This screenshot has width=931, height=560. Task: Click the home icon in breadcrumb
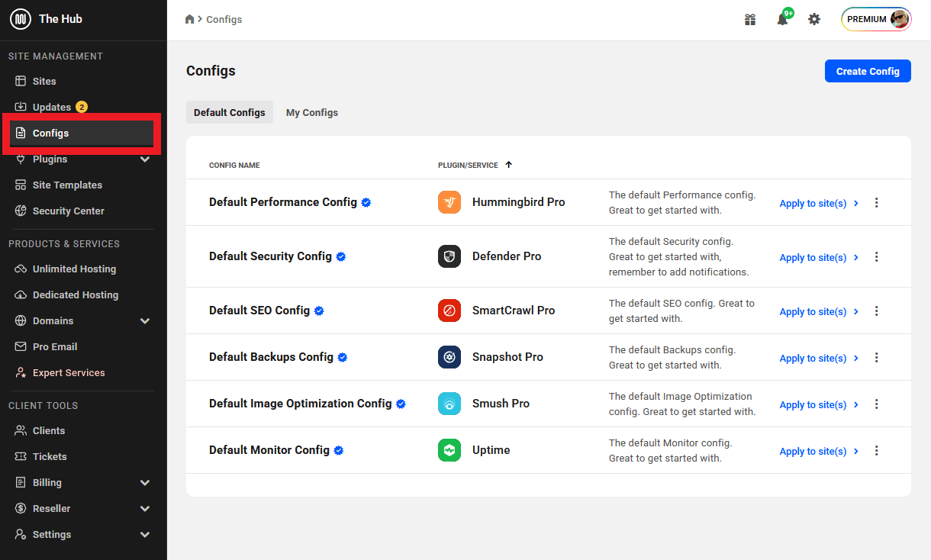pyautogui.click(x=190, y=19)
